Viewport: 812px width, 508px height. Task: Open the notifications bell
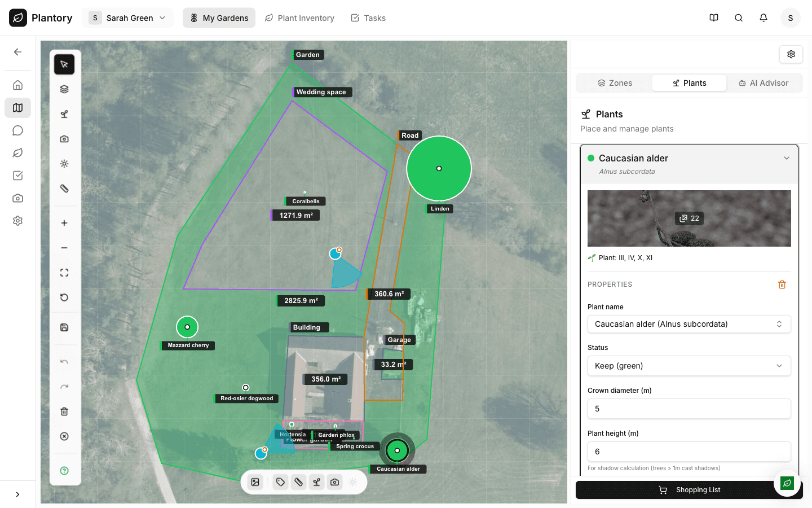(764, 18)
